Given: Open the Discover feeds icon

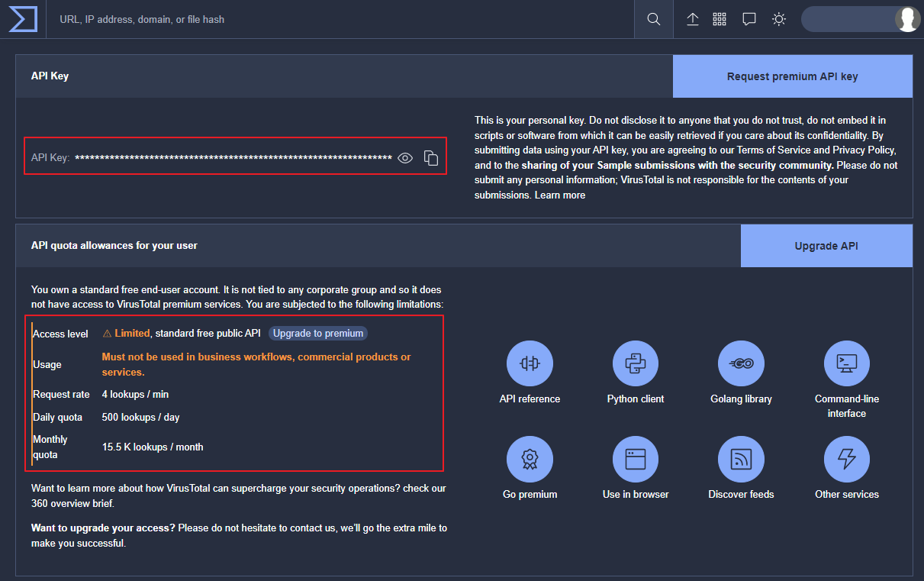Looking at the screenshot, I should click(x=741, y=459).
